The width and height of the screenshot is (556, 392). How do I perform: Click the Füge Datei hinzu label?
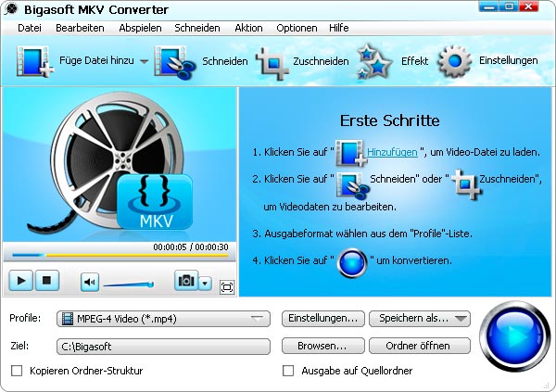[96, 60]
